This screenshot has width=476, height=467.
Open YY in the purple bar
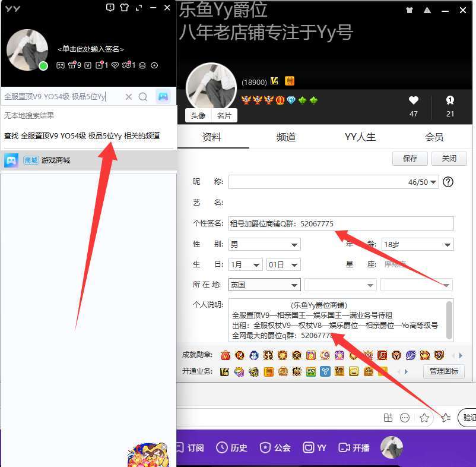(315, 447)
